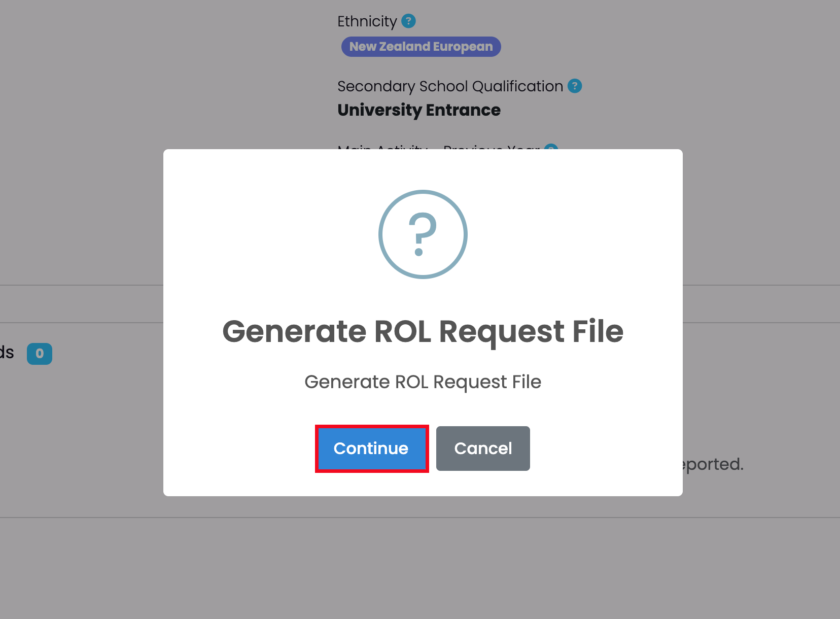The height and width of the screenshot is (619, 840).
Task: Click the cut-off 'ds' label beside the badge
Action: point(7,353)
